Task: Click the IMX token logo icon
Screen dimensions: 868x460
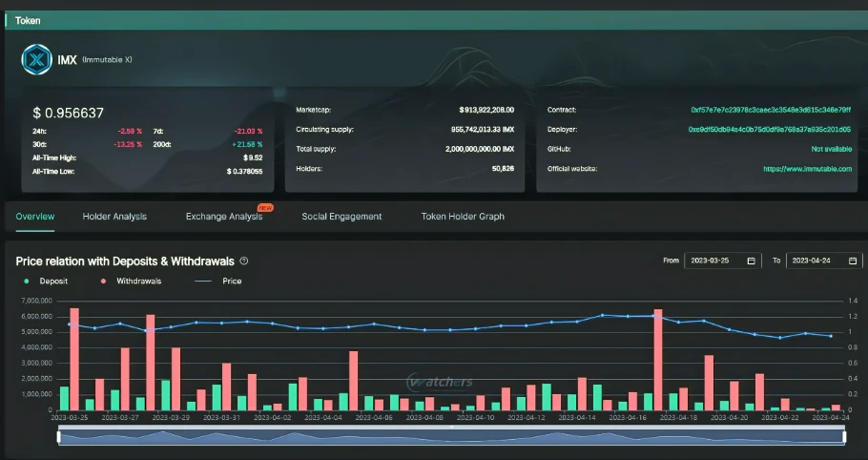Action: (x=37, y=59)
